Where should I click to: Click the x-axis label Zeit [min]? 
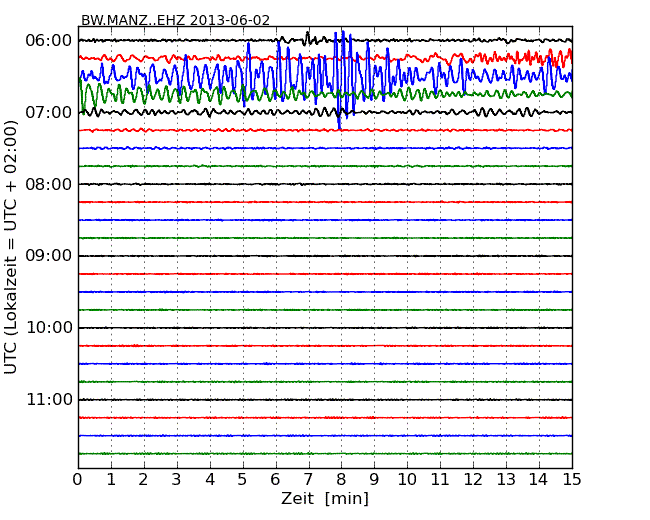[325, 498]
